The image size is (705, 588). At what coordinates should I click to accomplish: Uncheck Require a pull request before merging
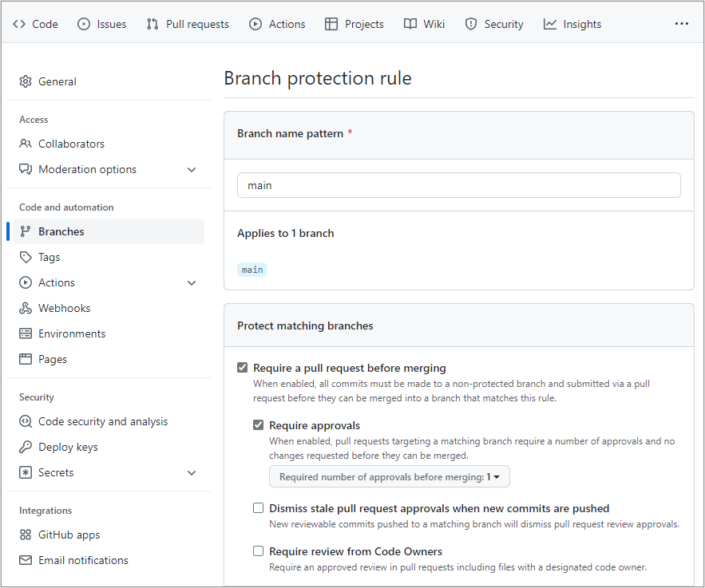[x=242, y=367]
